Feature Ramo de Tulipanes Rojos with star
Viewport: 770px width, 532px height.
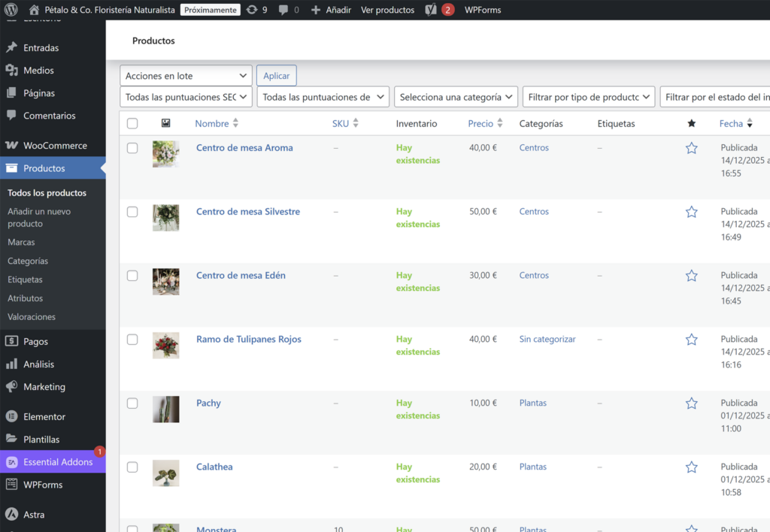692,339
